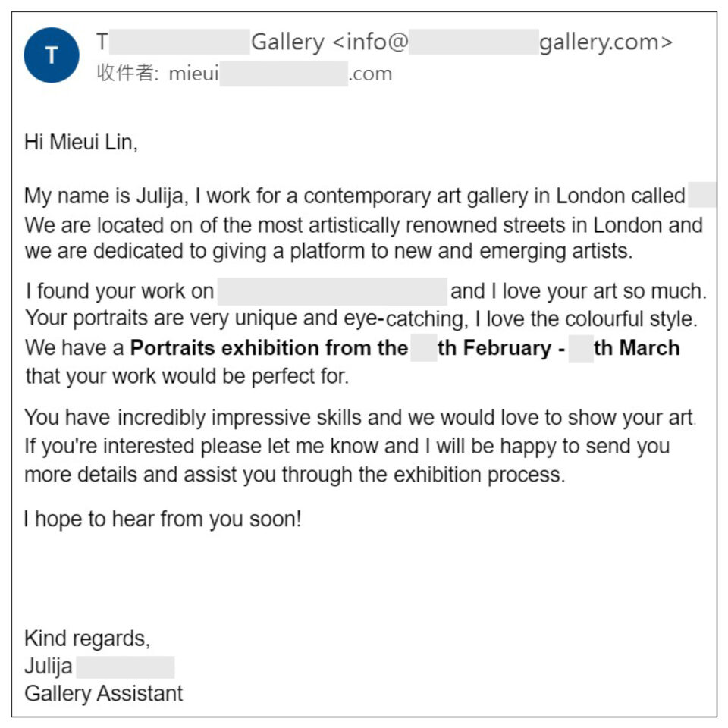
Task: Click "I hope to hear from you soon!"
Action: pyautogui.click(x=163, y=519)
